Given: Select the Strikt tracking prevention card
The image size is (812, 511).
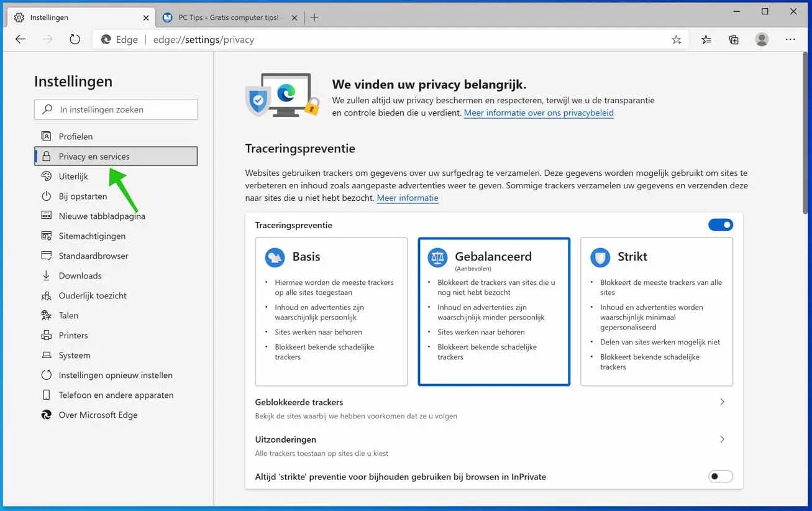Looking at the screenshot, I should pos(657,311).
